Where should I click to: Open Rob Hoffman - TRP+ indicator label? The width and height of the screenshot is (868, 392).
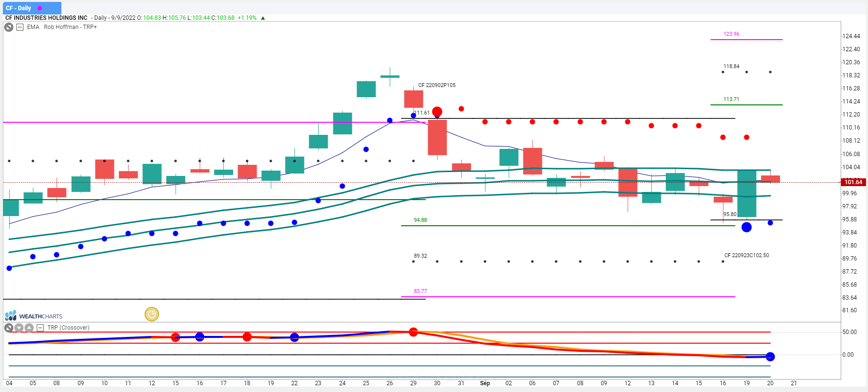(71, 27)
